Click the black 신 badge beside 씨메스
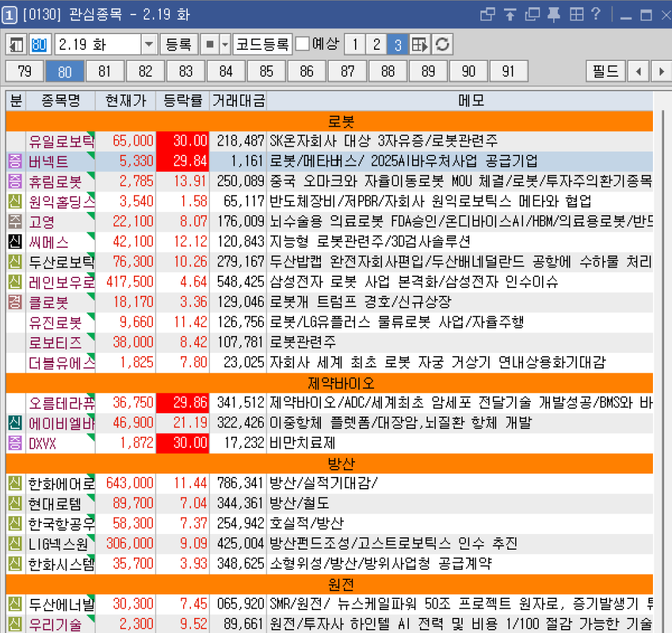 click(x=15, y=242)
